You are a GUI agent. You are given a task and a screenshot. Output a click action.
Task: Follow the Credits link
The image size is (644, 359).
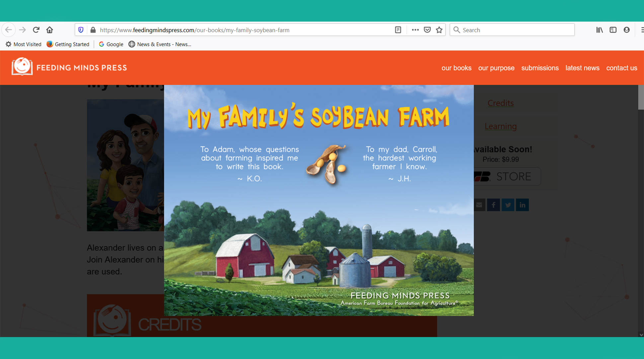501,103
